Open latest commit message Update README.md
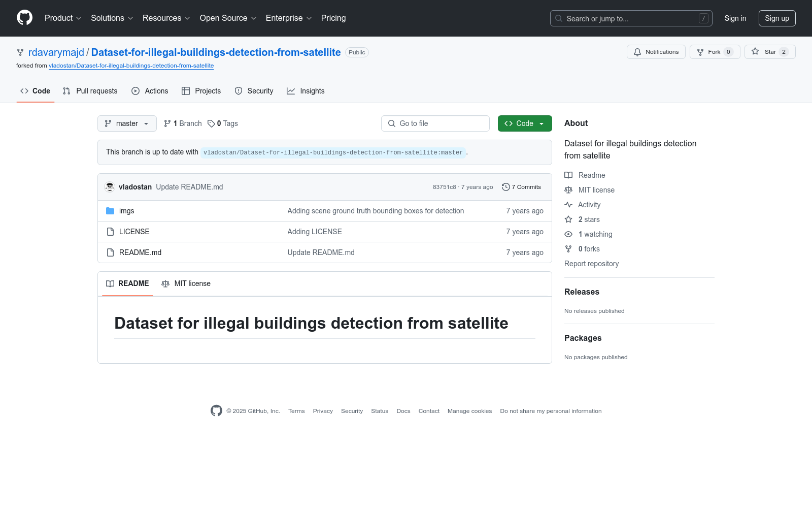Screen dimensions: 812x508 pos(189,187)
